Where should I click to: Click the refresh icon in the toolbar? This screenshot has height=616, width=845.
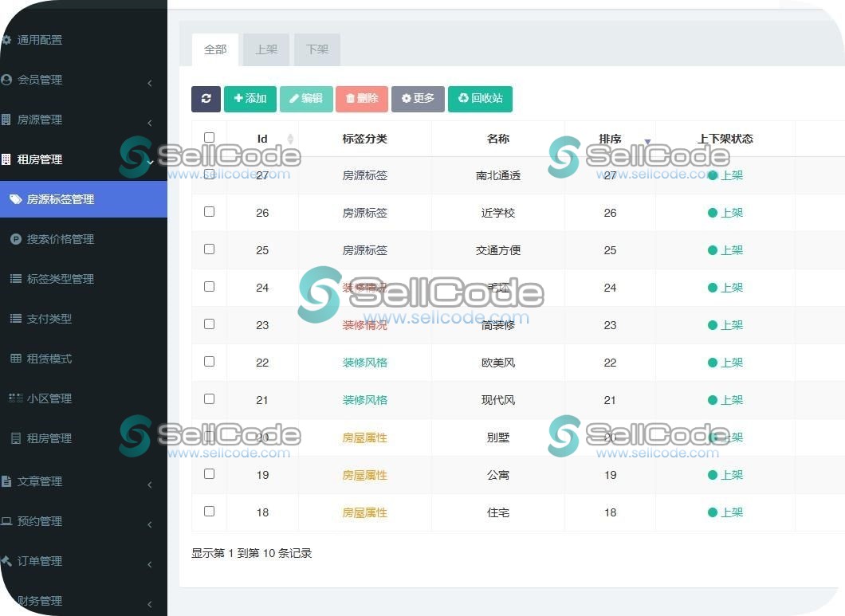[206, 99]
